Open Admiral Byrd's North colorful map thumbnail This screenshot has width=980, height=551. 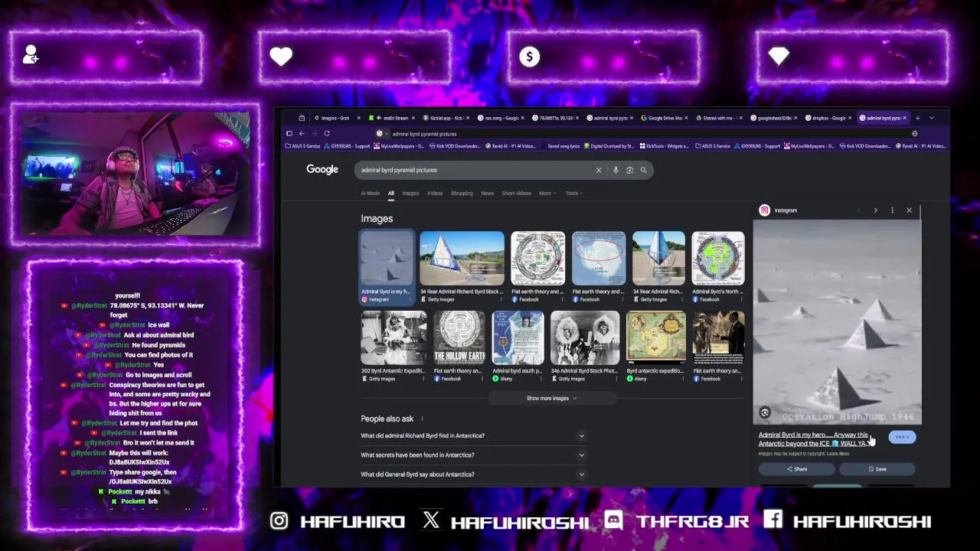717,258
